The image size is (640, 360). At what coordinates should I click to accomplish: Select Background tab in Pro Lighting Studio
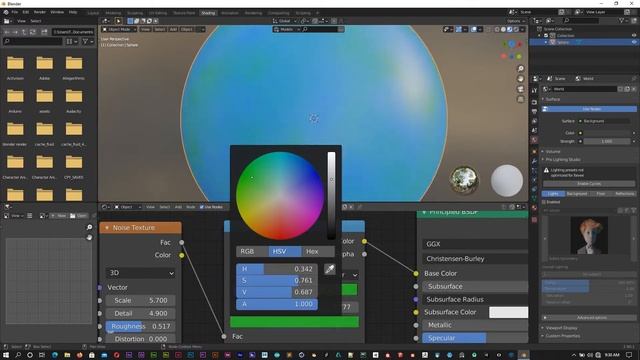[x=577, y=193]
